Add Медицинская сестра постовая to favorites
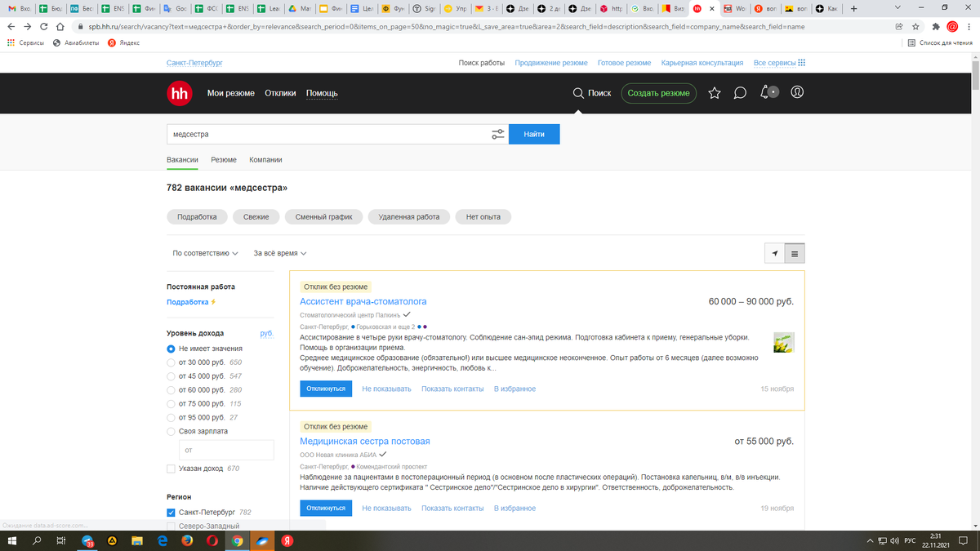Image resolution: width=980 pixels, height=551 pixels. pyautogui.click(x=514, y=509)
